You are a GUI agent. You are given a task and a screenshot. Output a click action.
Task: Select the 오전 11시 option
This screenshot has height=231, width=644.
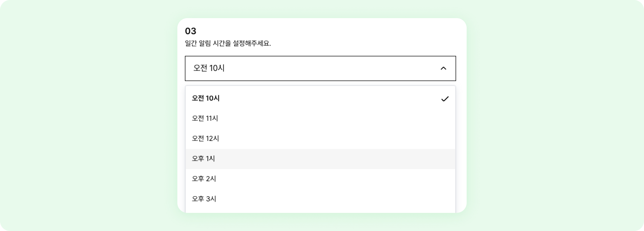click(205, 119)
